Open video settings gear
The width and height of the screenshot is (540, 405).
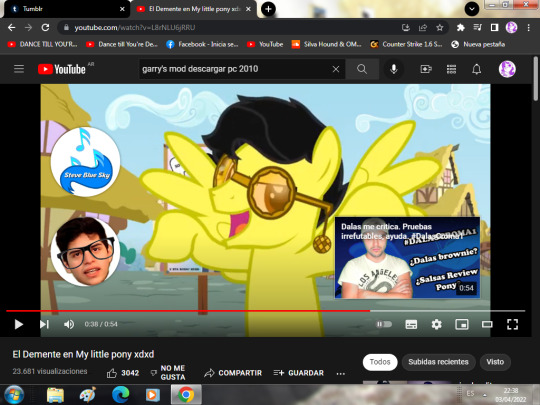click(x=436, y=324)
